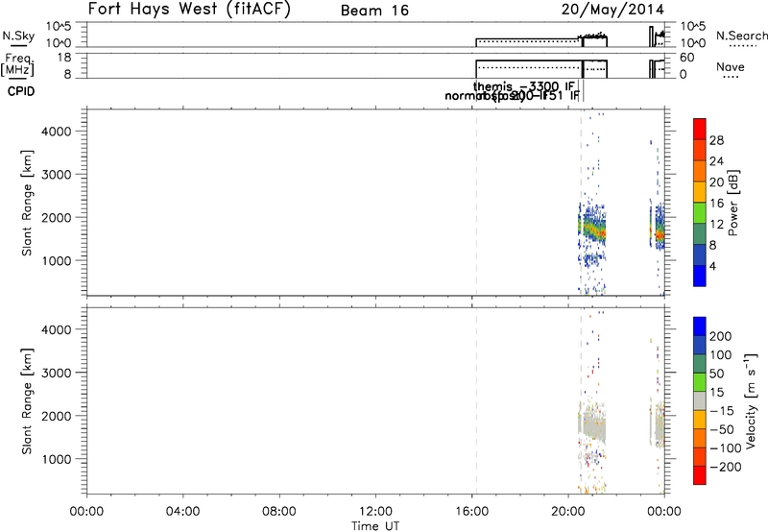This screenshot has height=532, width=768.
Task: Click the 'N.Sky' label
Action: pyautogui.click(x=18, y=36)
